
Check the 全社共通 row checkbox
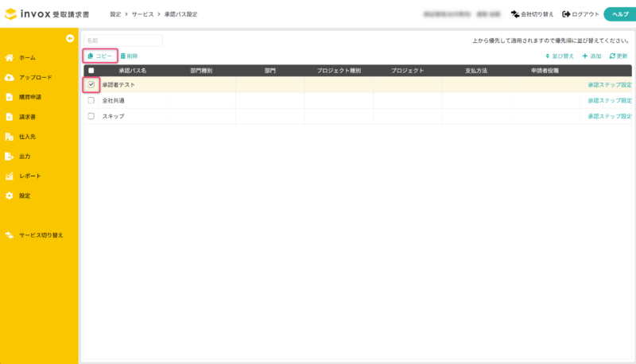click(91, 100)
